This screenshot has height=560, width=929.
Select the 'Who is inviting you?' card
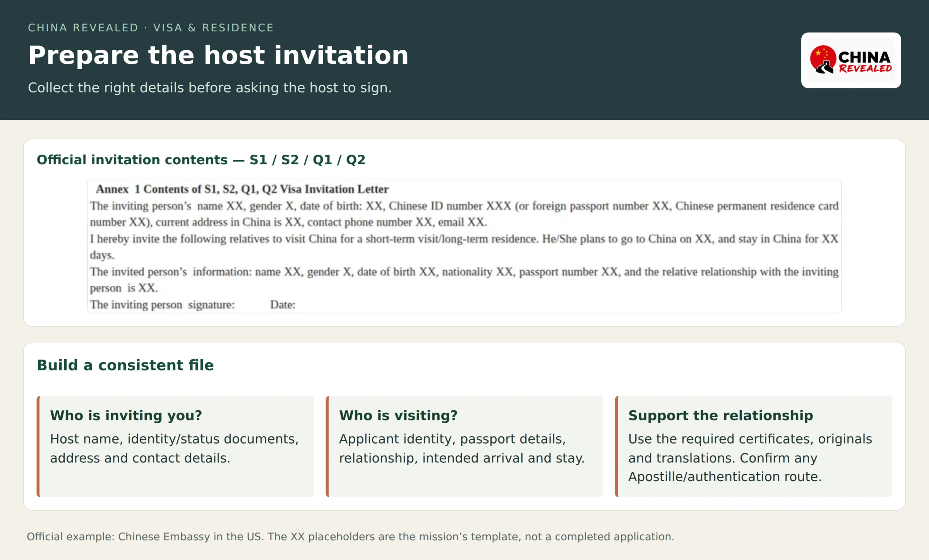tap(175, 446)
